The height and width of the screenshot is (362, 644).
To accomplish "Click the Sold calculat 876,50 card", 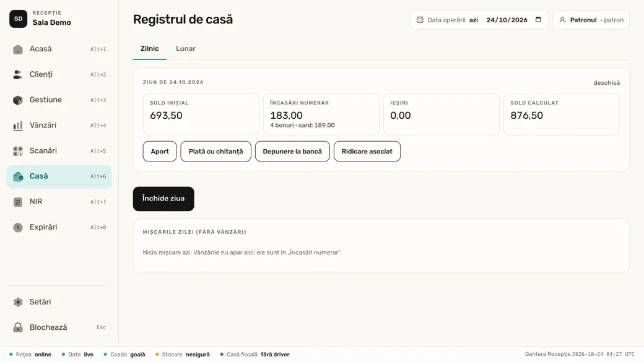I will 562,114.
